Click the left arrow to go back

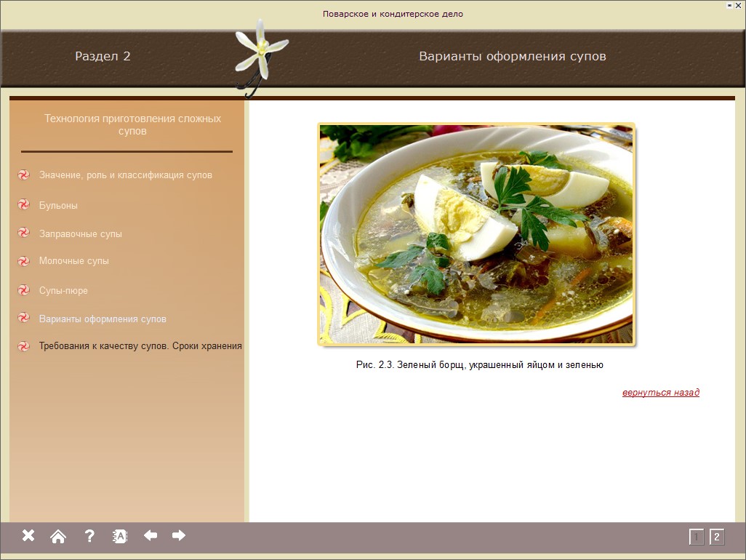(151, 536)
